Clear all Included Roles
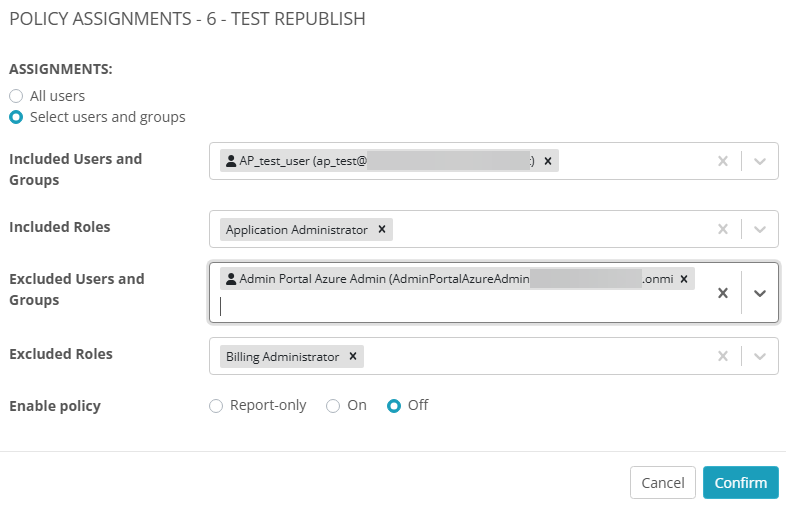The width and height of the screenshot is (786, 510). point(723,229)
